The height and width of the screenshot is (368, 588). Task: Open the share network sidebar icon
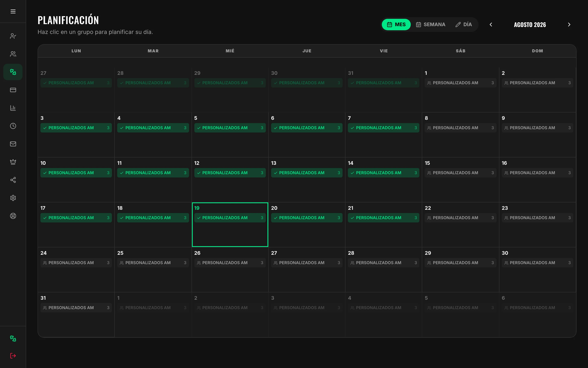pyautogui.click(x=13, y=180)
